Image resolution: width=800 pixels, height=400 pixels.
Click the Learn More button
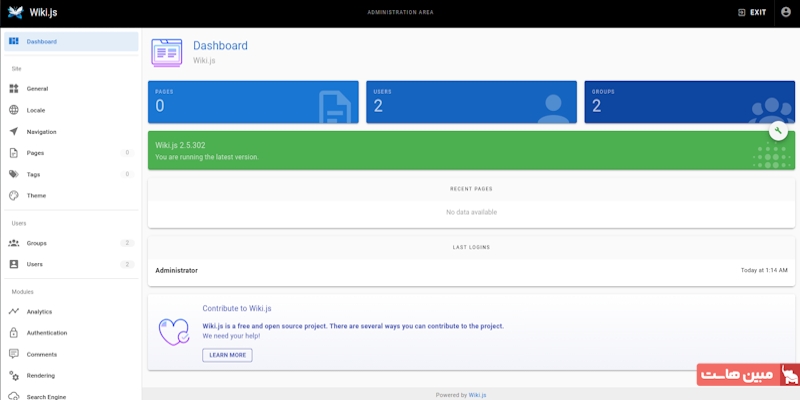click(x=227, y=355)
